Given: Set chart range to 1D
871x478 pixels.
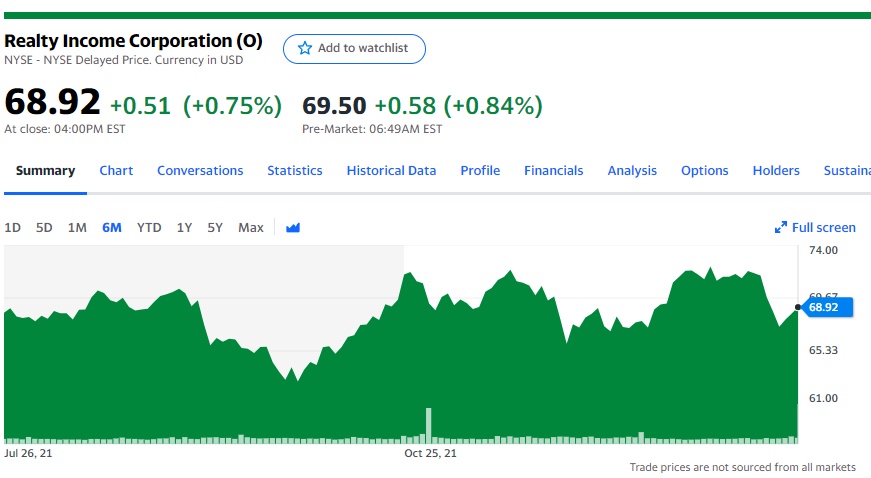Looking at the screenshot, I should coord(12,228).
